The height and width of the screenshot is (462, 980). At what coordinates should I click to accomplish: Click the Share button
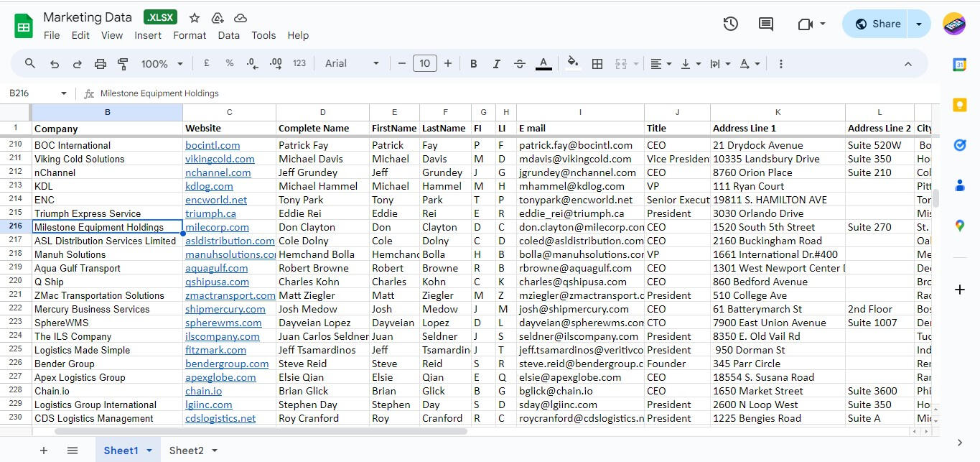tap(876, 24)
